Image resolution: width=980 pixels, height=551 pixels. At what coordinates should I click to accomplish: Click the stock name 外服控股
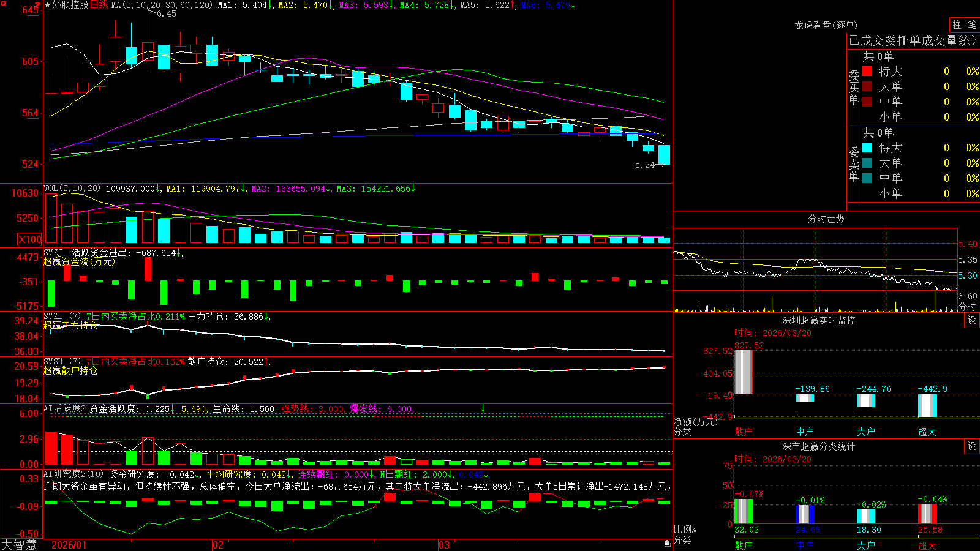[x=70, y=5]
